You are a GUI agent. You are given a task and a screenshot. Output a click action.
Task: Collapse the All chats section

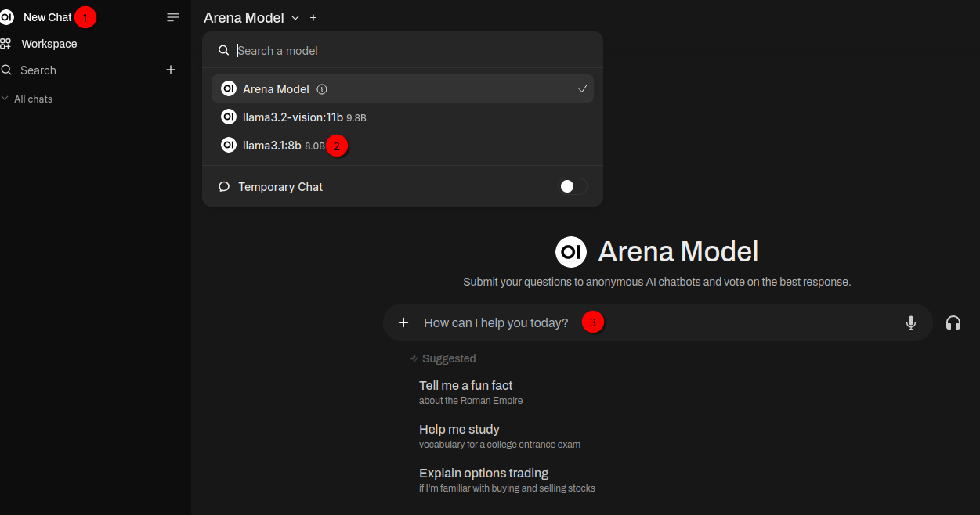(x=27, y=99)
